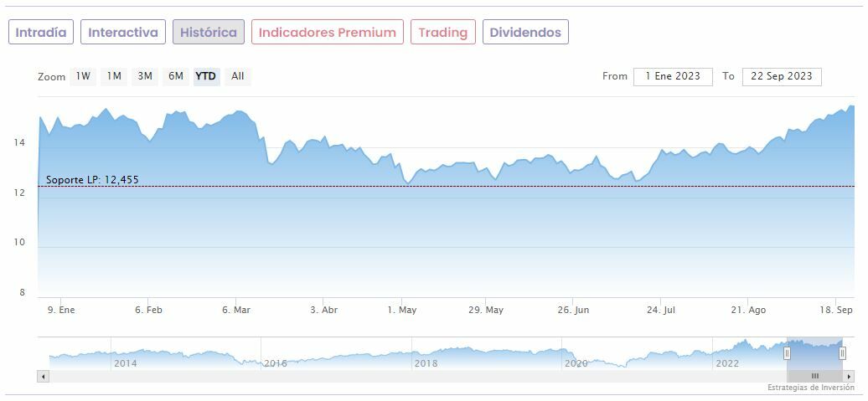Show the Dividendos tab
The image size is (868, 401).
(525, 33)
